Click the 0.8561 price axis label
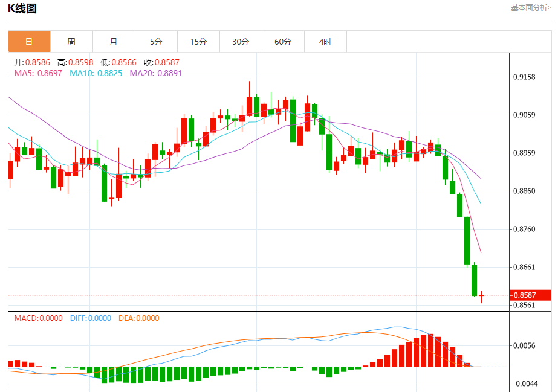Viewport: 558px width, 392px height. [x=524, y=305]
